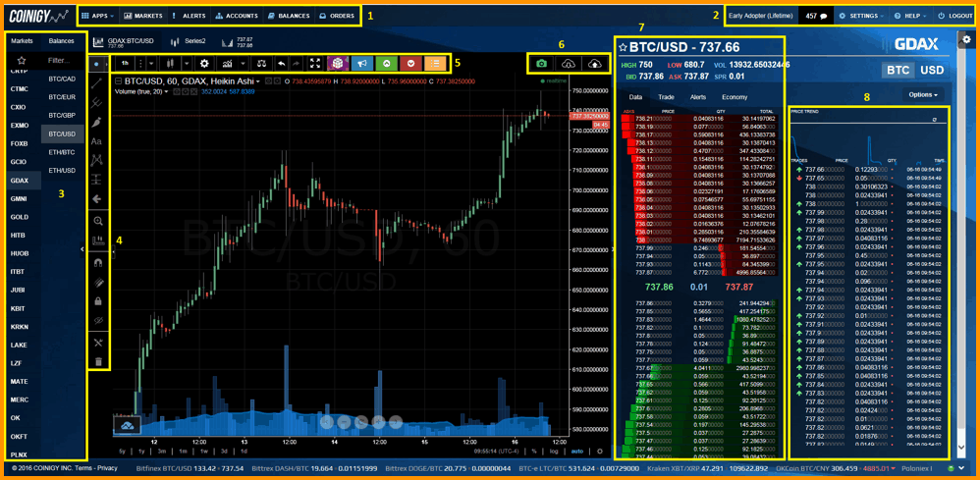Open chat messages showing 457
Screen dimensions: 980x480
coord(816,16)
